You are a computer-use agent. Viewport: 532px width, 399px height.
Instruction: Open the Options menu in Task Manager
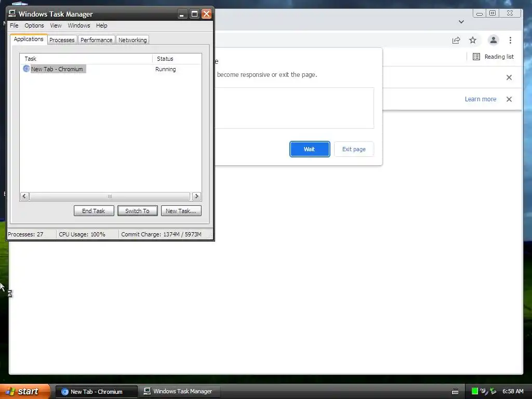[x=34, y=25]
